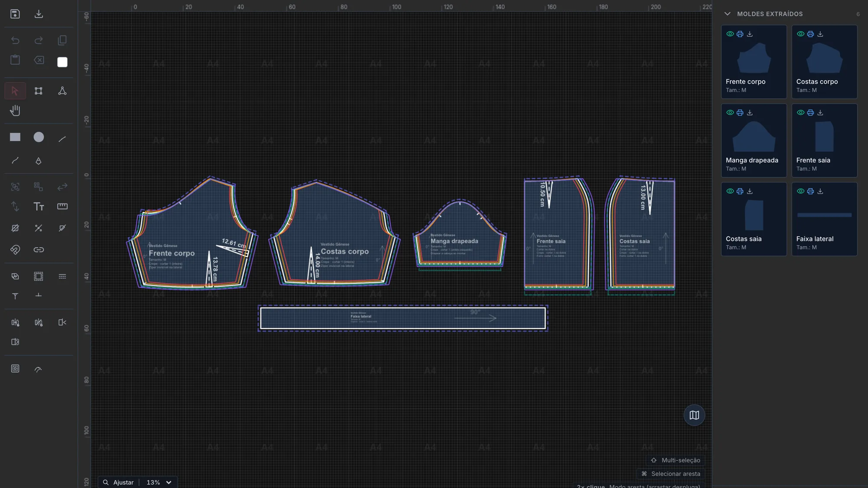Select the pen tool
The width and height of the screenshot is (868, 488).
click(x=39, y=160)
